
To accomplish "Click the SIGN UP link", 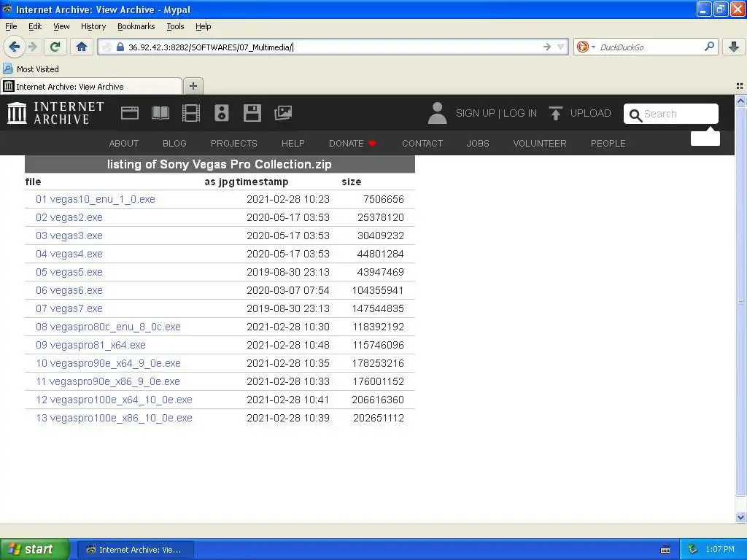I will click(x=475, y=113).
